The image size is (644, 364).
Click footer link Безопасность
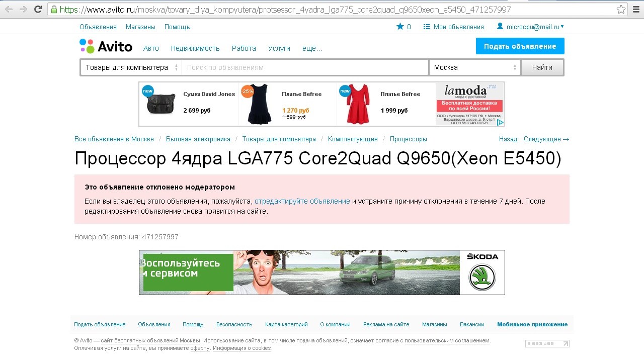click(x=234, y=324)
